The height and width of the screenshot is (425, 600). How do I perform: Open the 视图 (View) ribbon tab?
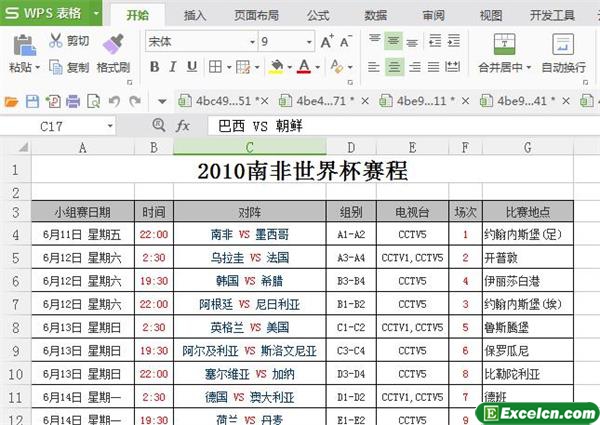click(x=491, y=15)
